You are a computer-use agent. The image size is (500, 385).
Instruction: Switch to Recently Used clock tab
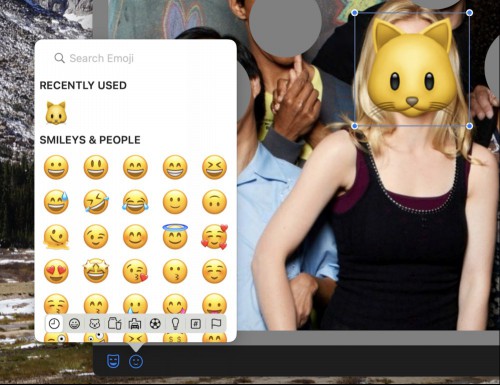[x=54, y=323]
